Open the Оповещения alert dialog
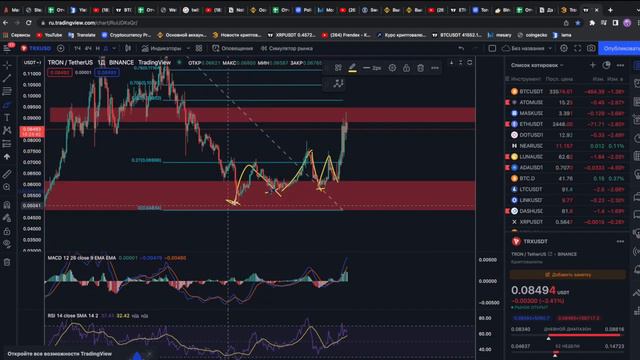Image resolution: width=640 pixels, height=360 pixels. tap(233, 48)
